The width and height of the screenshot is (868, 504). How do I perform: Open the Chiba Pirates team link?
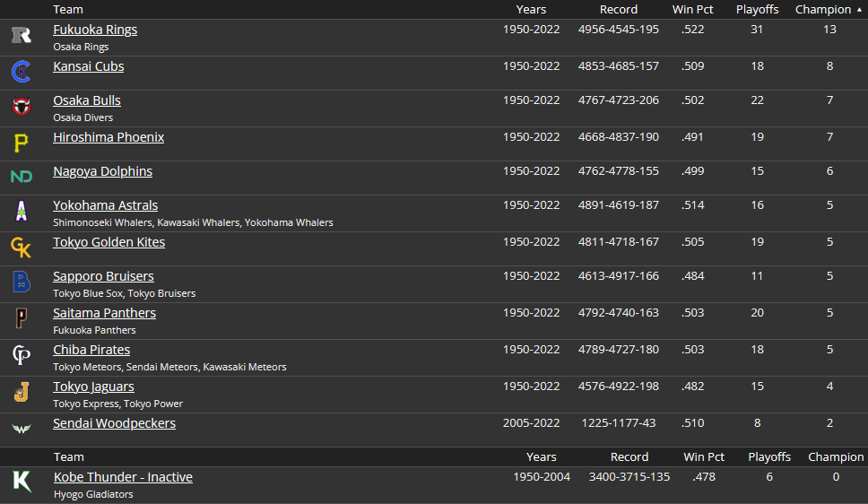91,350
